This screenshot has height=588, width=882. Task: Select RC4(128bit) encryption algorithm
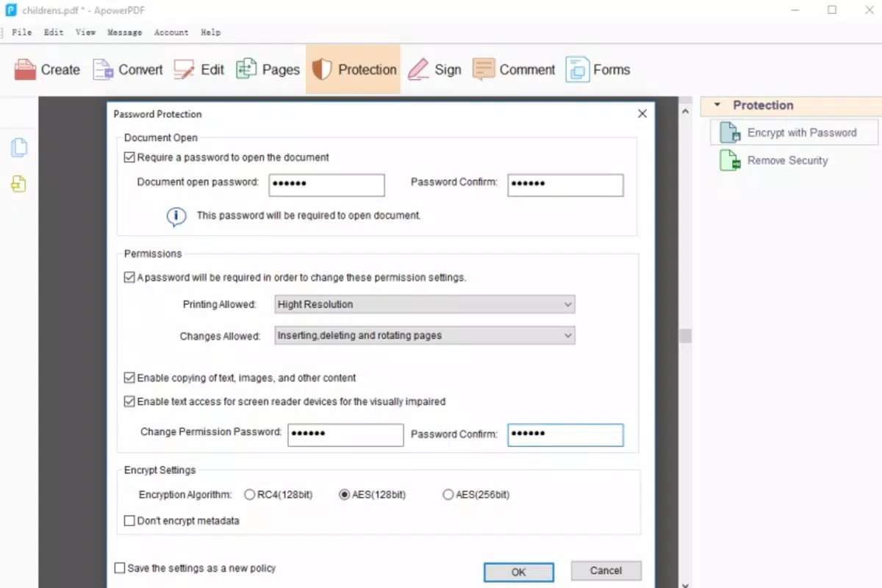coord(250,495)
